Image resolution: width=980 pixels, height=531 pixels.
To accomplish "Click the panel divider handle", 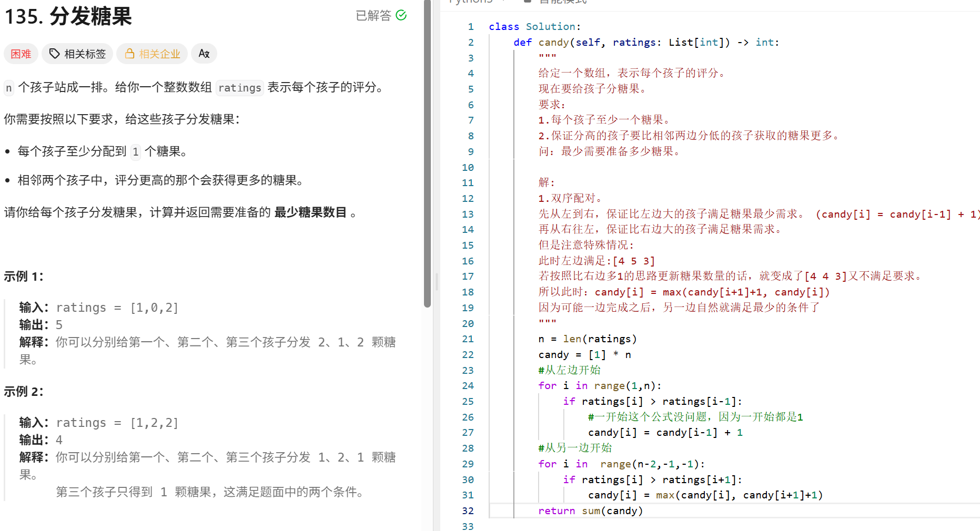I will 437,282.
